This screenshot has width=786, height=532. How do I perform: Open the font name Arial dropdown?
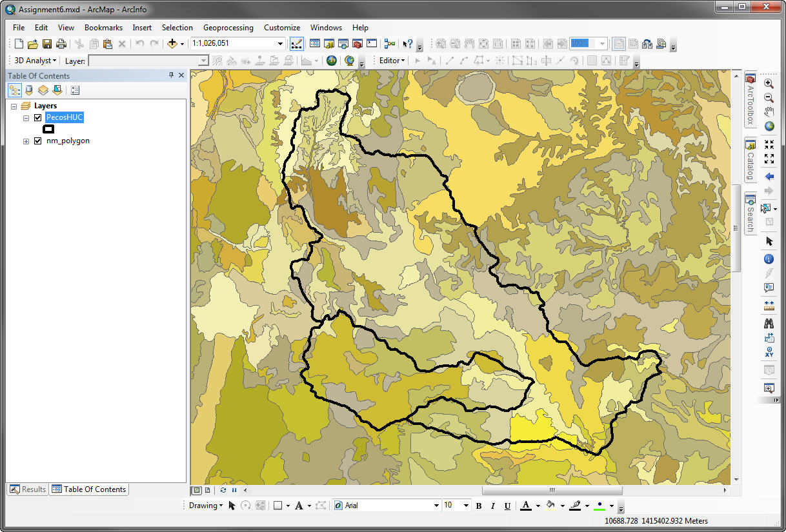(x=436, y=506)
